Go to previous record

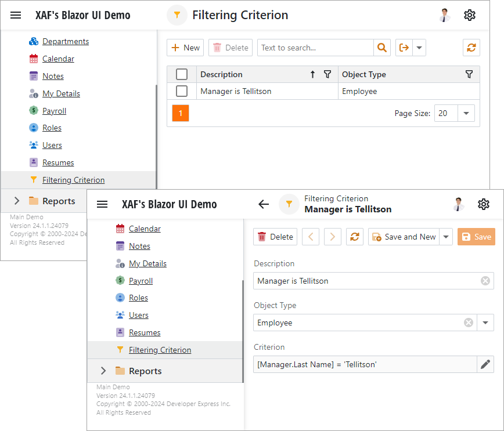click(311, 237)
